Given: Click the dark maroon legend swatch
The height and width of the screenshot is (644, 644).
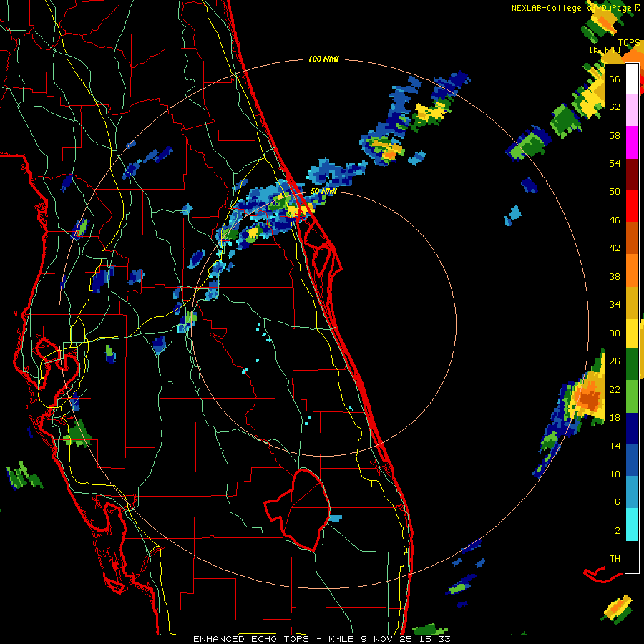Looking at the screenshot, I should 632,175.
